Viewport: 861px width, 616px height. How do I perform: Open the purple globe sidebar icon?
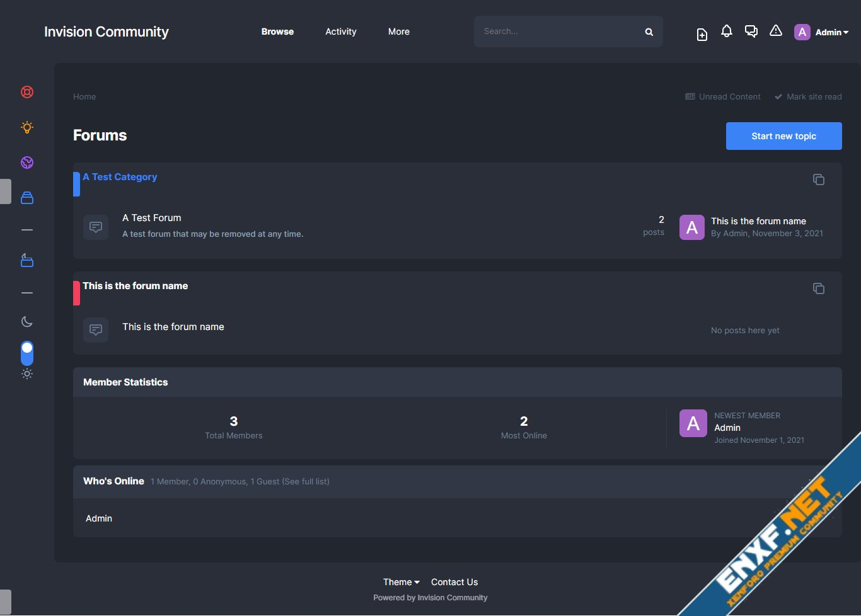pos(27,163)
